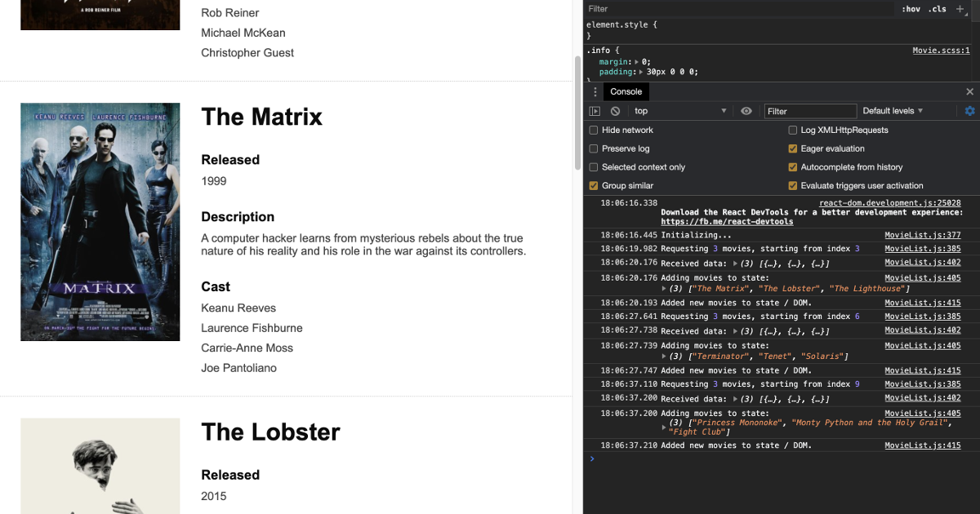Click cast name Christopher Guest
This screenshot has width=980, height=514.
point(248,53)
